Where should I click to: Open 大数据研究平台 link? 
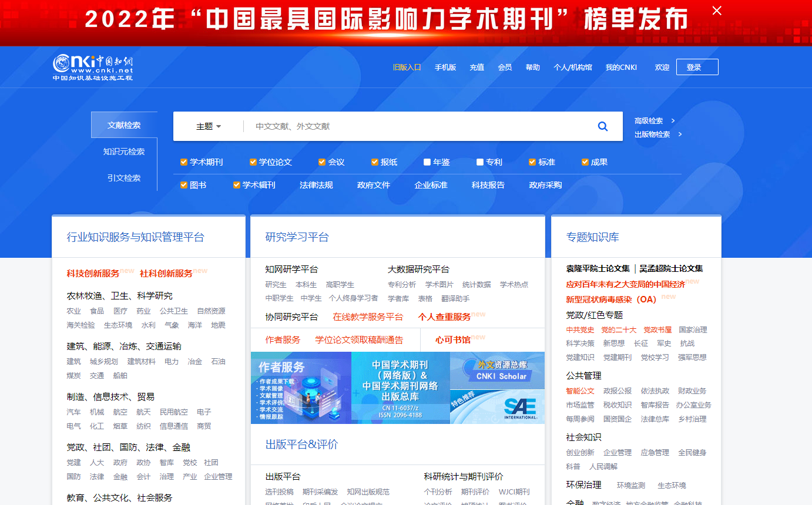[x=418, y=270]
